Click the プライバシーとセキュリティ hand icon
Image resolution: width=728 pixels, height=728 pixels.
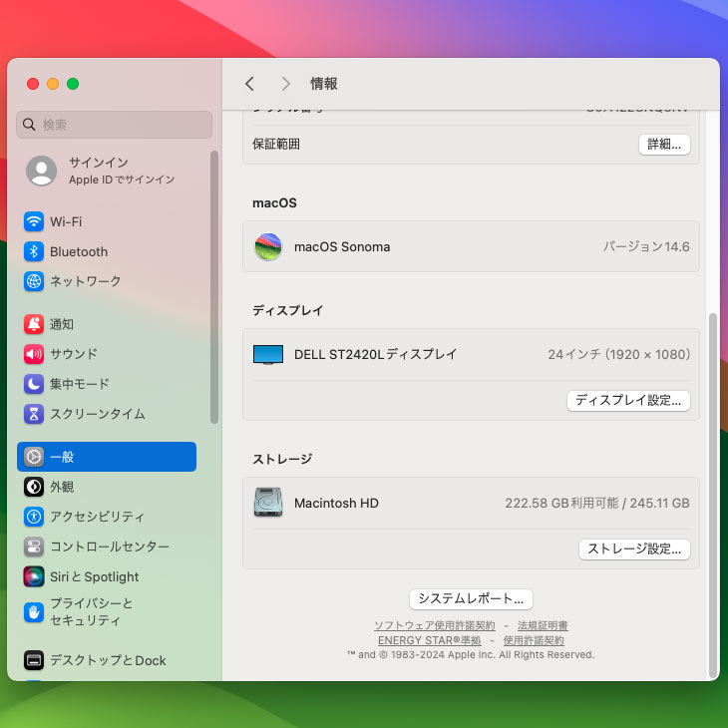pos(34,612)
